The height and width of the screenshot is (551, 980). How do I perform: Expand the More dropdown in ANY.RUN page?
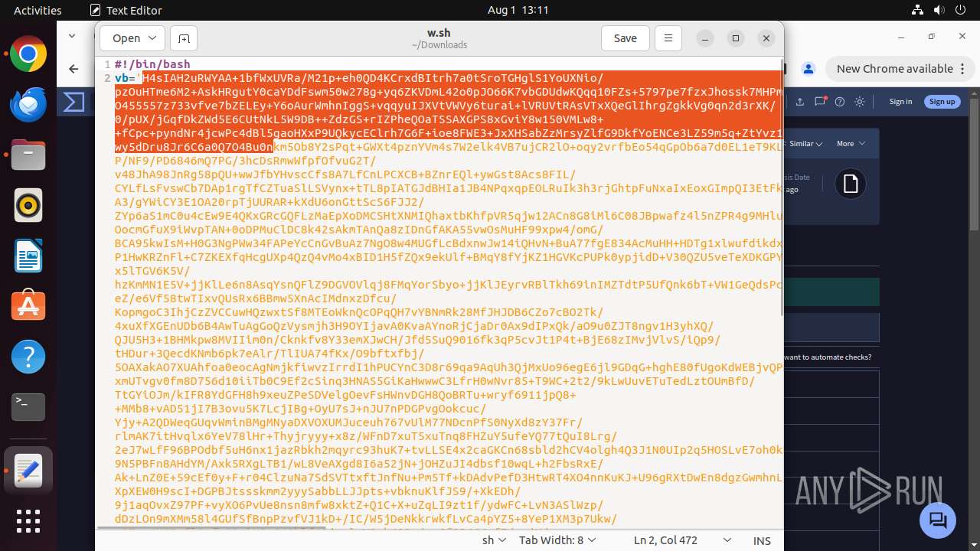click(851, 143)
